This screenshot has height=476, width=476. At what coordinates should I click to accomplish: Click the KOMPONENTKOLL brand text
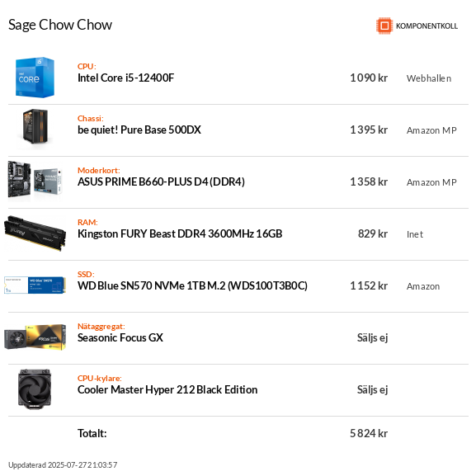click(427, 26)
